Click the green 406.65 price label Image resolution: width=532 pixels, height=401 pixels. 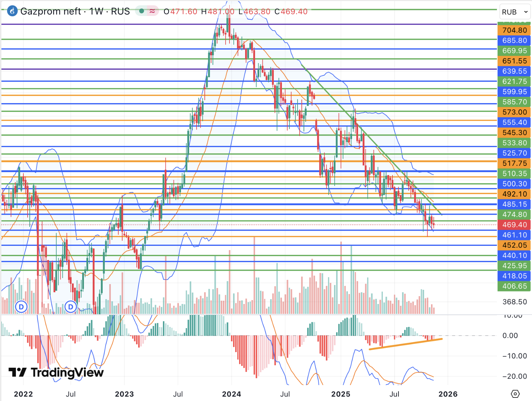pyautogui.click(x=514, y=286)
